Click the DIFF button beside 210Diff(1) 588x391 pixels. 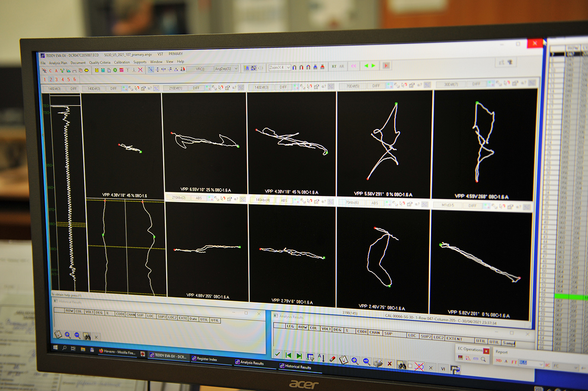tap(196, 88)
